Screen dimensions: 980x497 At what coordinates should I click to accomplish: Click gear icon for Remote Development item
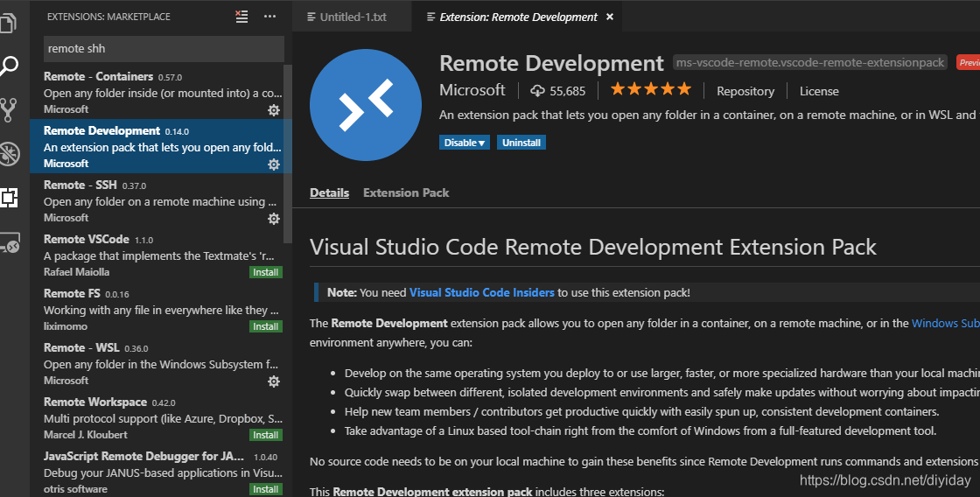pos(274,164)
